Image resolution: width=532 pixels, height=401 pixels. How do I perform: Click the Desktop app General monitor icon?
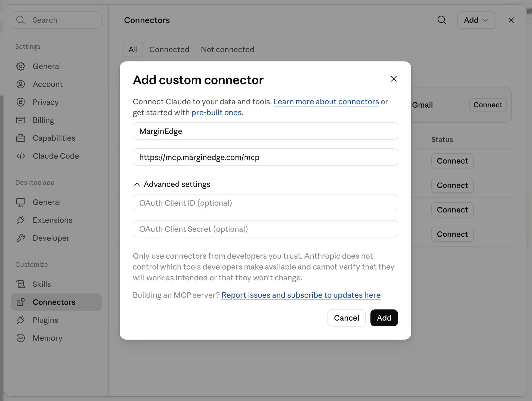pos(21,202)
